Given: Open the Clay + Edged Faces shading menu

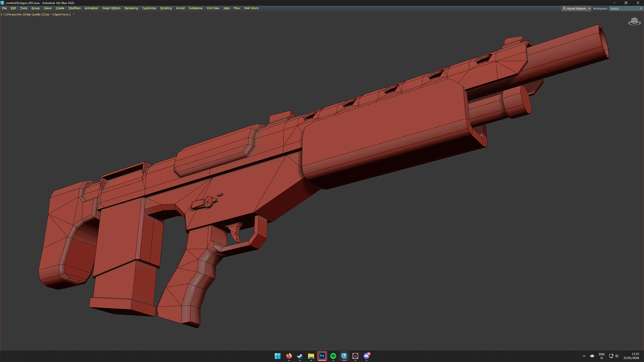Looking at the screenshot, I should click(x=57, y=14).
